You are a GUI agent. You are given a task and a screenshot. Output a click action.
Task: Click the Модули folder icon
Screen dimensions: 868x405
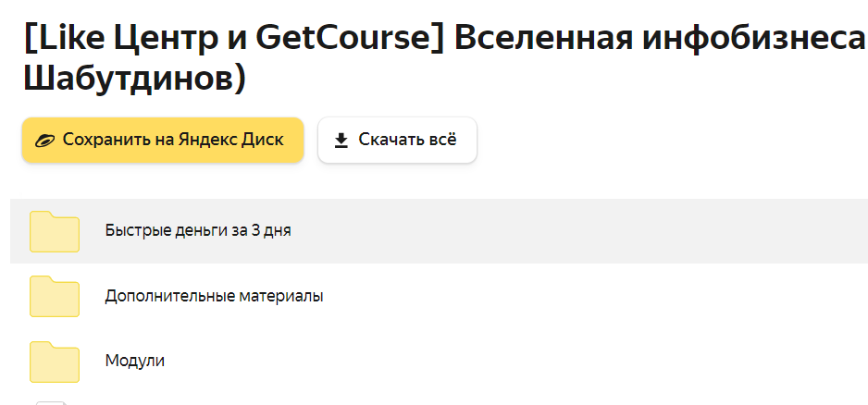coord(55,361)
